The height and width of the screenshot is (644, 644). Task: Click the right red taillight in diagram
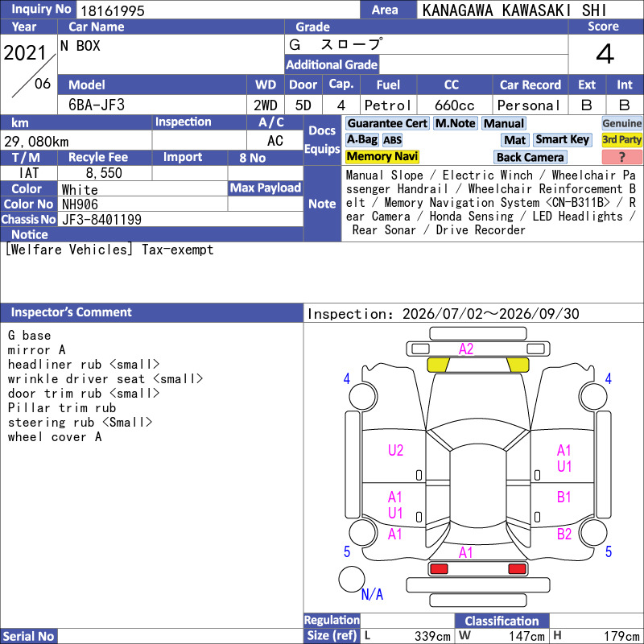517,569
